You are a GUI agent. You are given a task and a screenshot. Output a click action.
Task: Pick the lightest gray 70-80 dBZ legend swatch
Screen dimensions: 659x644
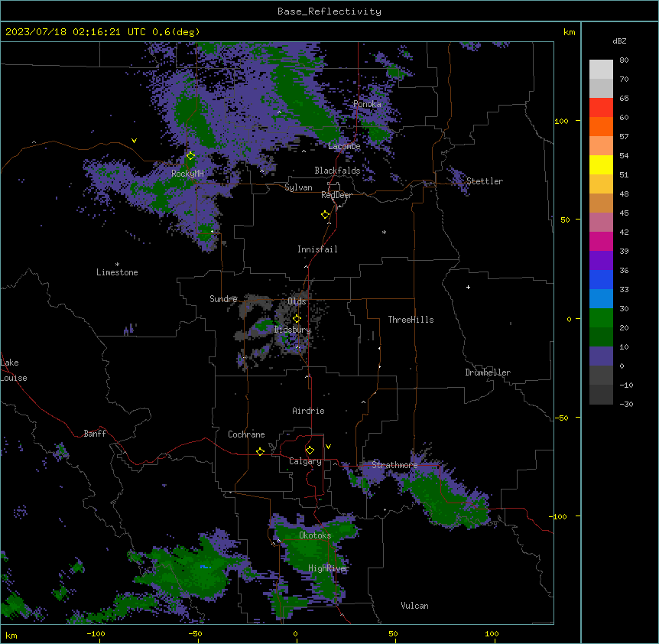[601, 70]
